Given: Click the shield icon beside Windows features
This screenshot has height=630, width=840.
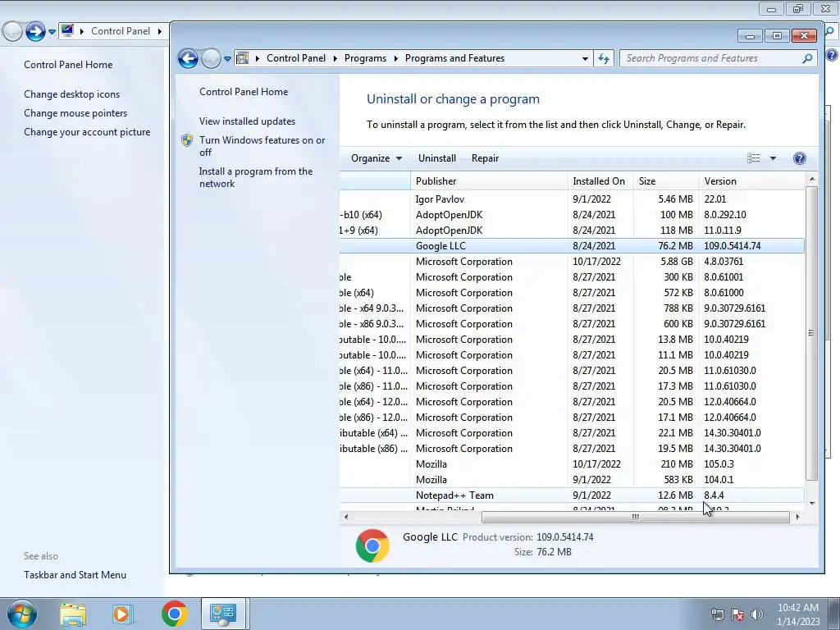Looking at the screenshot, I should [187, 140].
